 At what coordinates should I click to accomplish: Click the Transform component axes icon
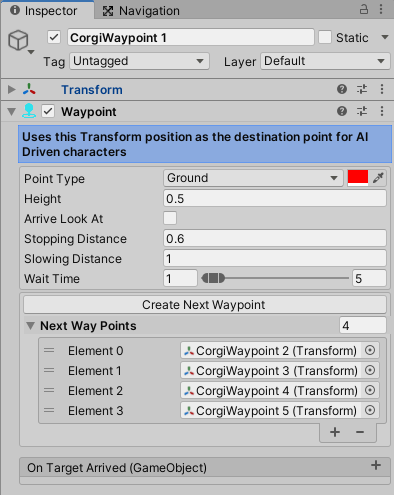pos(29,89)
